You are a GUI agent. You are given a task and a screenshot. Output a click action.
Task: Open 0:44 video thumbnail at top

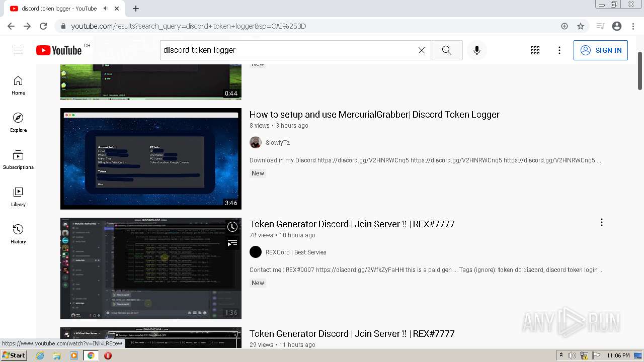click(x=151, y=82)
